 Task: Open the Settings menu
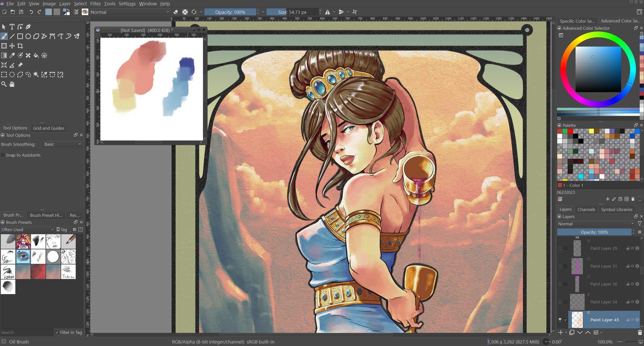click(127, 4)
